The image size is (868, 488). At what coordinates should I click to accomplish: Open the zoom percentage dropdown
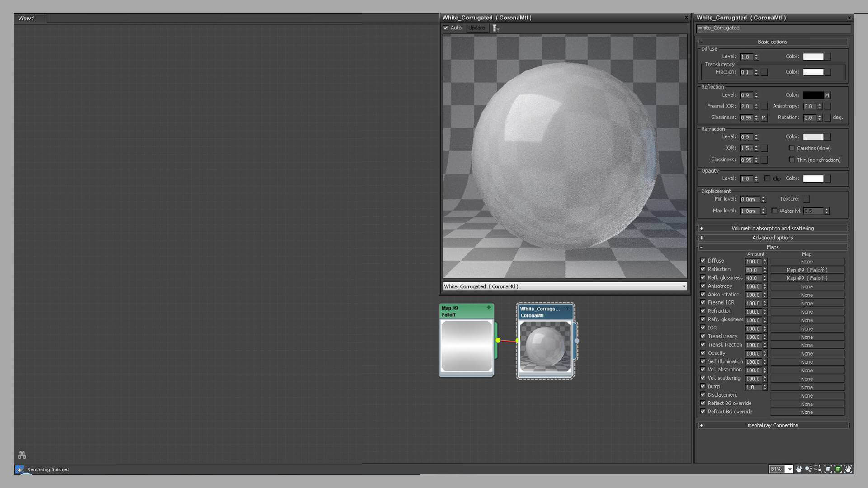(789, 469)
